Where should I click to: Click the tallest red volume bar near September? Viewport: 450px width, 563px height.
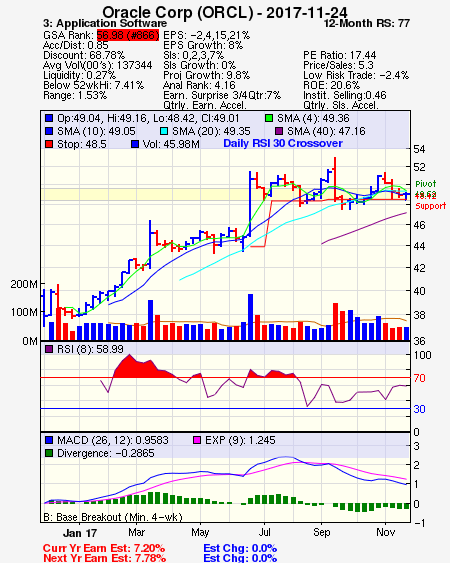[x=335, y=321]
